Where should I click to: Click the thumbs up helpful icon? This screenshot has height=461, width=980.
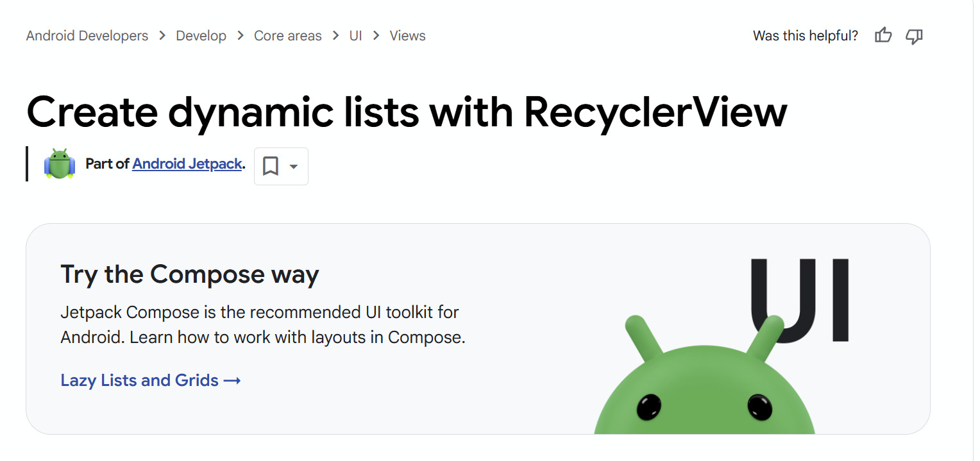click(883, 36)
